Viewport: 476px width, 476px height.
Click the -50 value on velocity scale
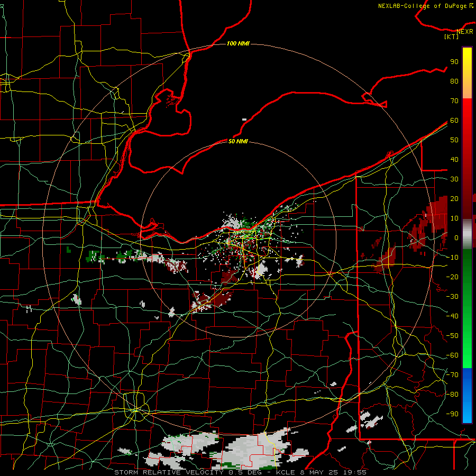point(452,336)
